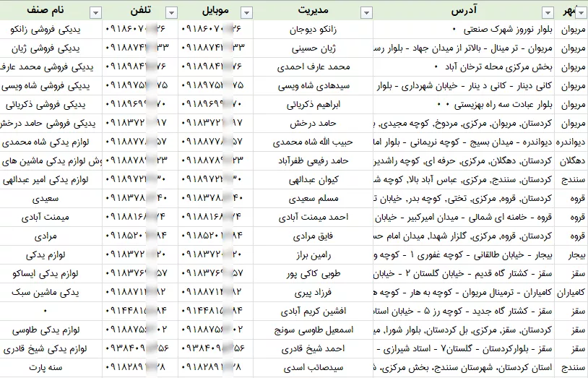The height and width of the screenshot is (378, 588).
Task: Select cell with manager زانکو دیوجان
Action: [313, 30]
